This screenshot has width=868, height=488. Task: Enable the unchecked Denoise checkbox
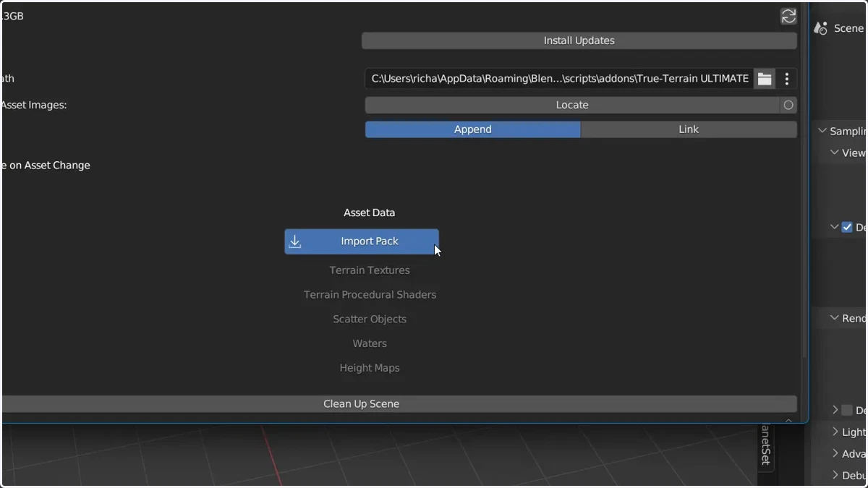847,410
